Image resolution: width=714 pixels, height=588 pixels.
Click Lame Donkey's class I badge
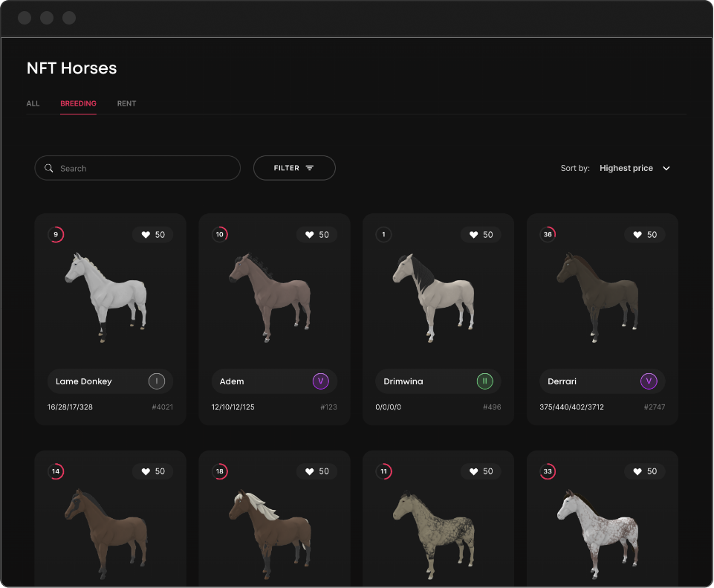tap(157, 381)
